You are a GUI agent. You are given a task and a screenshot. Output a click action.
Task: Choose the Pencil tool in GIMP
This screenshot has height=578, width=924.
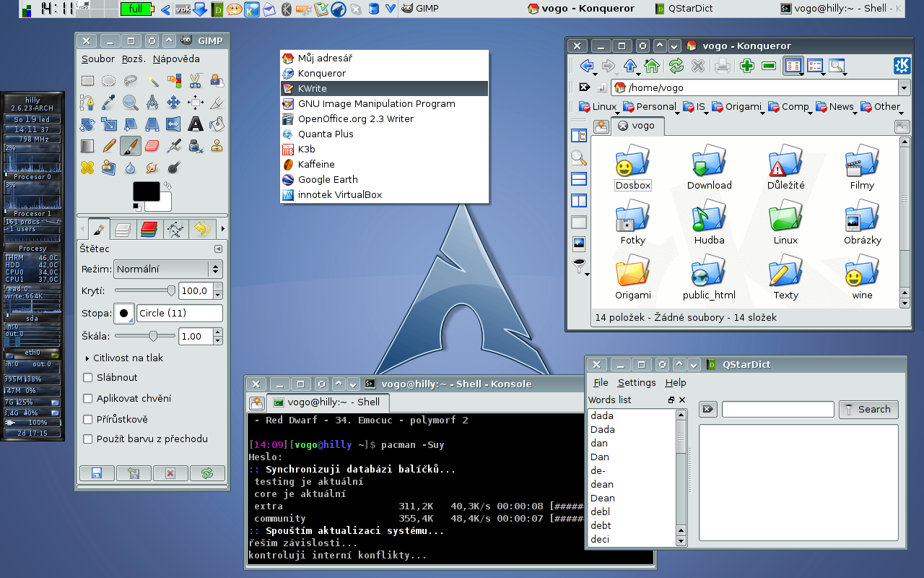(109, 146)
